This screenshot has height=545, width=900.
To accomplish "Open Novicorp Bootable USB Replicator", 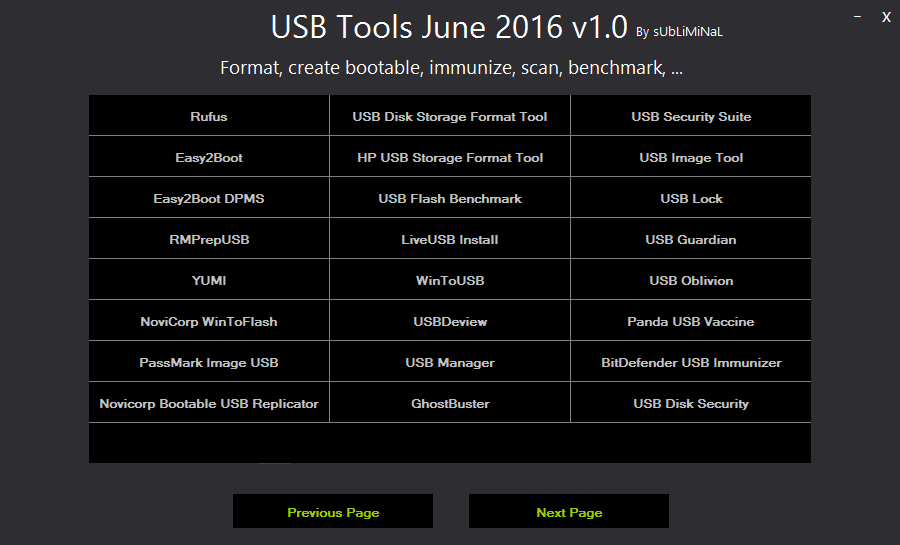I will click(x=209, y=403).
